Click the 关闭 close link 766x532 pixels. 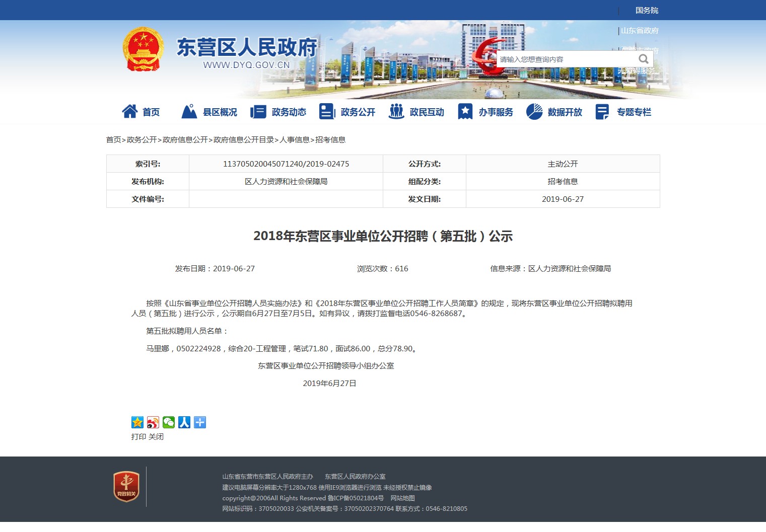click(x=156, y=437)
